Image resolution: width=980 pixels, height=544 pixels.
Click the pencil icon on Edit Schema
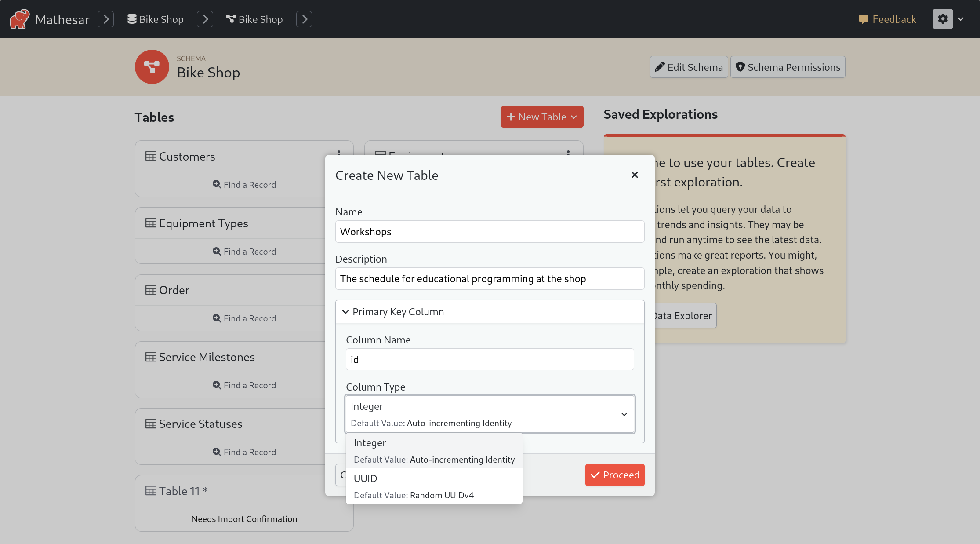(x=661, y=67)
